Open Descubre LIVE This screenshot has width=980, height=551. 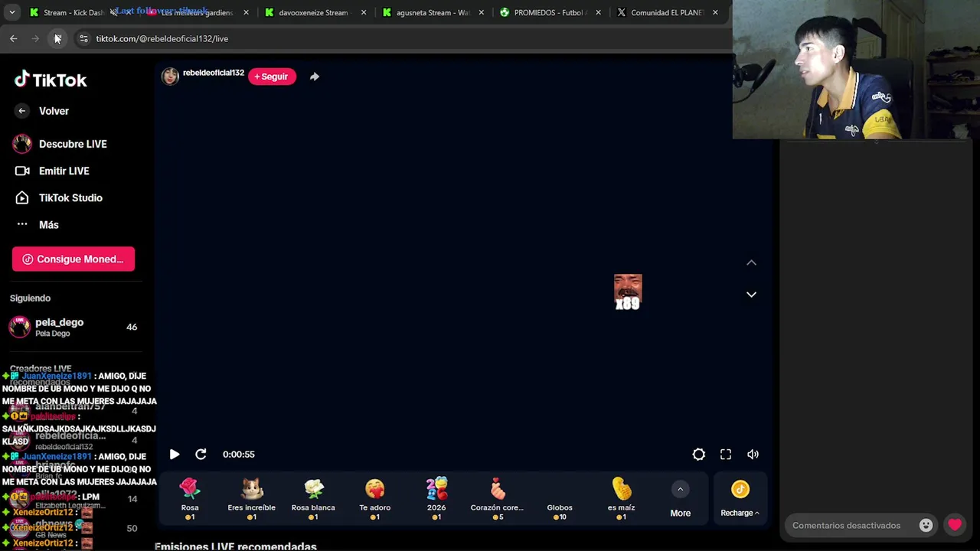(60, 144)
